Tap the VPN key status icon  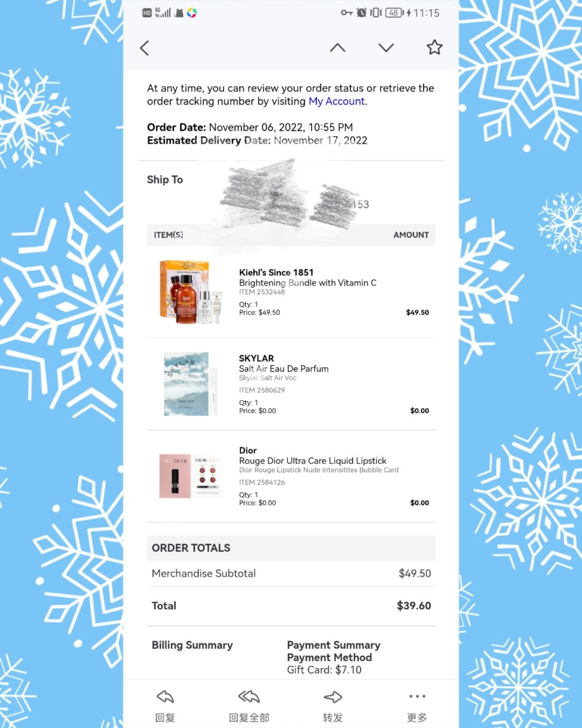347,12
